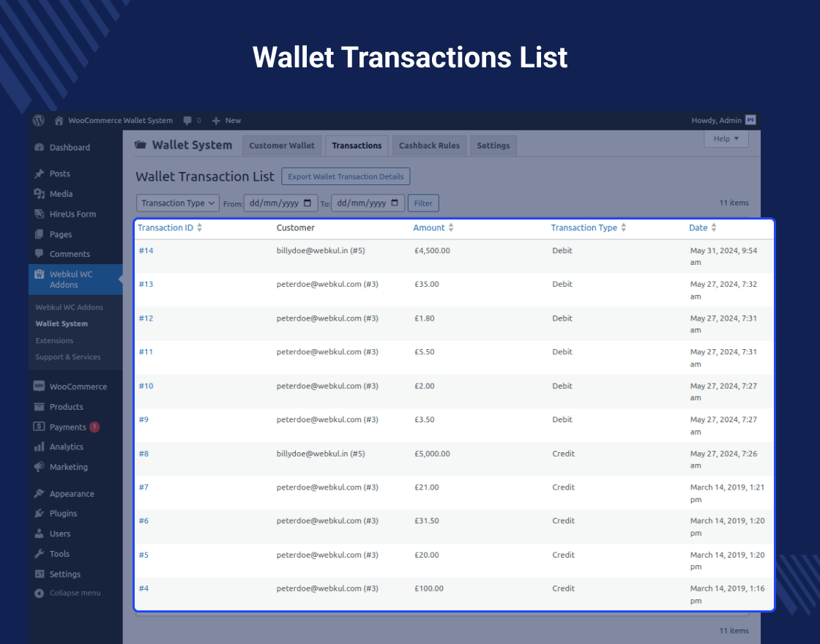
Task: Open Analytics using its bar-chart icon
Action: pos(38,446)
